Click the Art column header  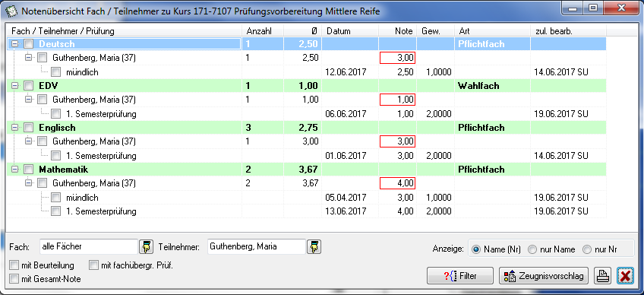[492, 31]
